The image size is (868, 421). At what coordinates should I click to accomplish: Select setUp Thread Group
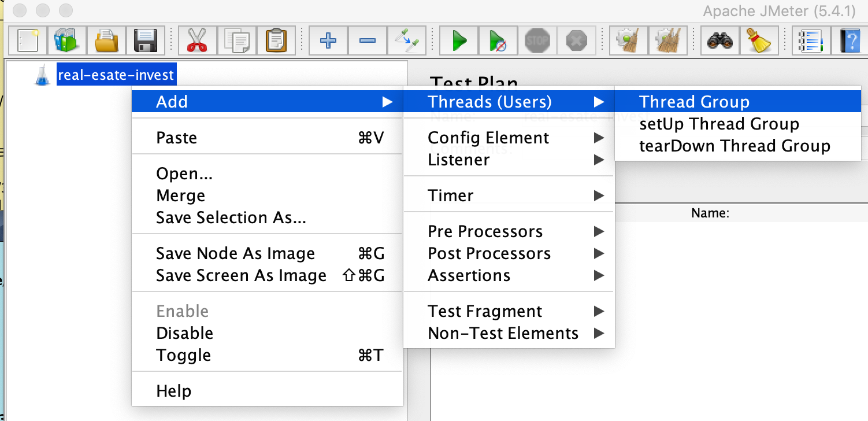(x=738, y=124)
